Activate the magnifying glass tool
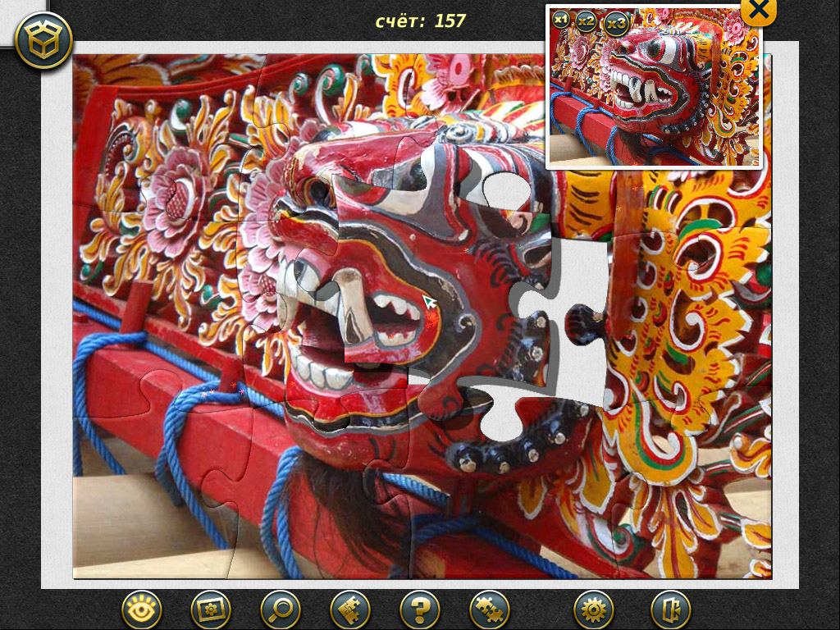The width and height of the screenshot is (840, 630). point(281,609)
